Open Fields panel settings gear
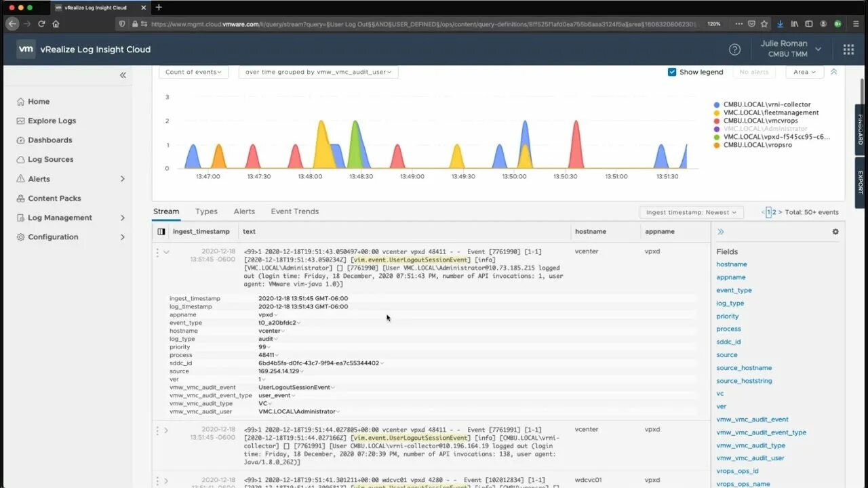The width and height of the screenshot is (868, 488). tap(835, 231)
